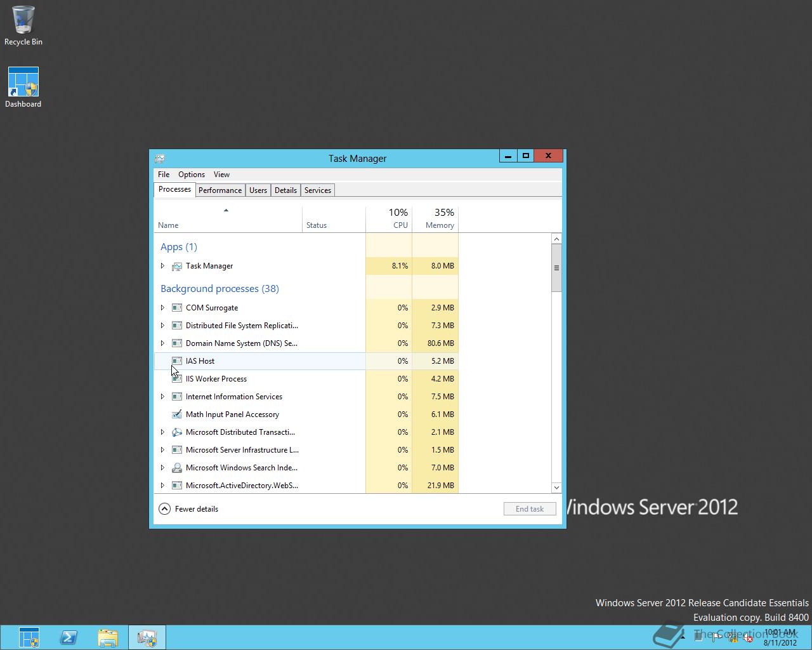Screen dimensions: 812x650
Task: Sort processes by Name column
Action: (x=228, y=219)
